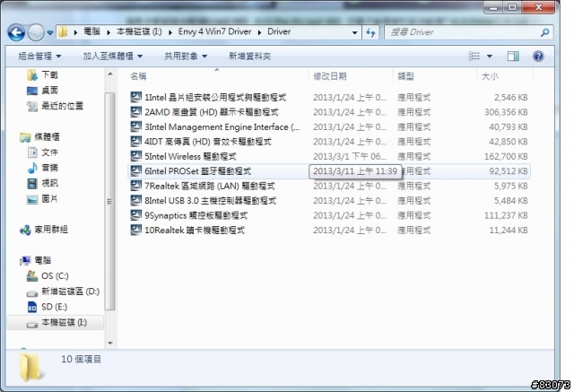
Task: Refresh the Driver folder view
Action: [x=370, y=32]
